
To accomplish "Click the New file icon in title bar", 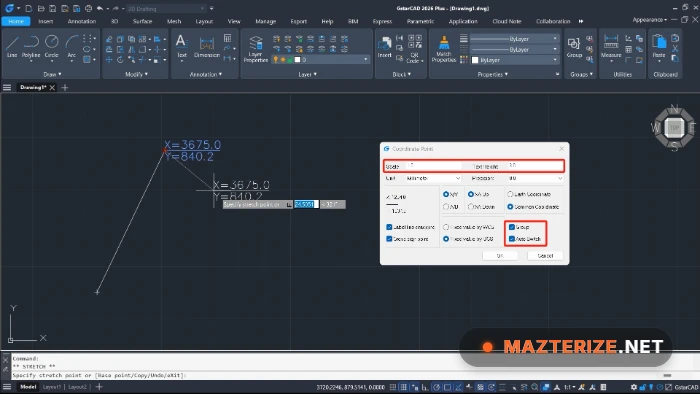I will (29, 8).
